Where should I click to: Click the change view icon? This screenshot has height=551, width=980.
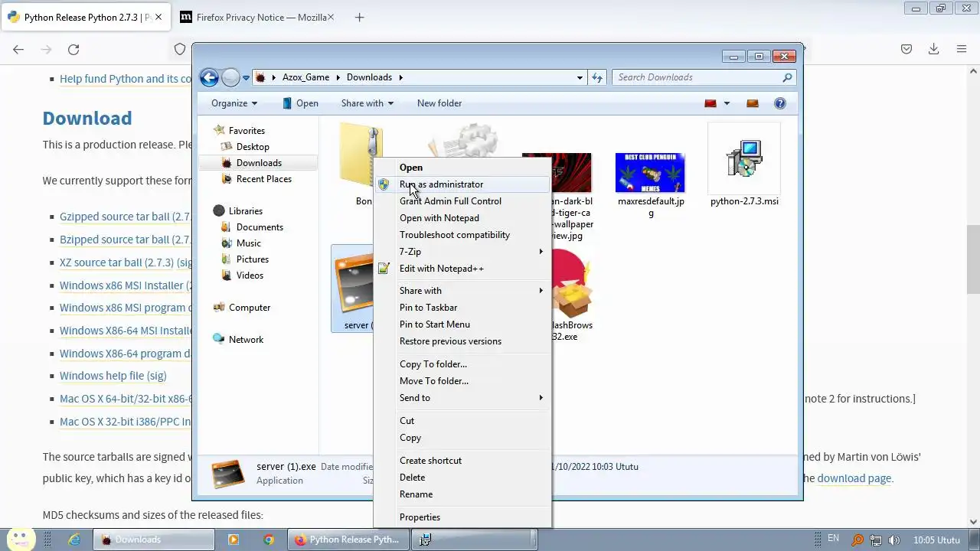pos(710,103)
